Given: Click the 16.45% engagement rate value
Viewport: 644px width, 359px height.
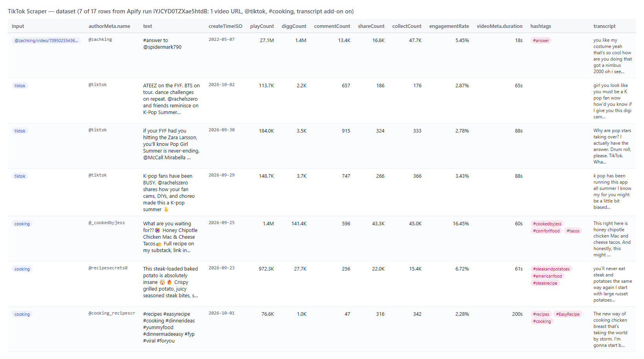Looking at the screenshot, I should 461,224.
